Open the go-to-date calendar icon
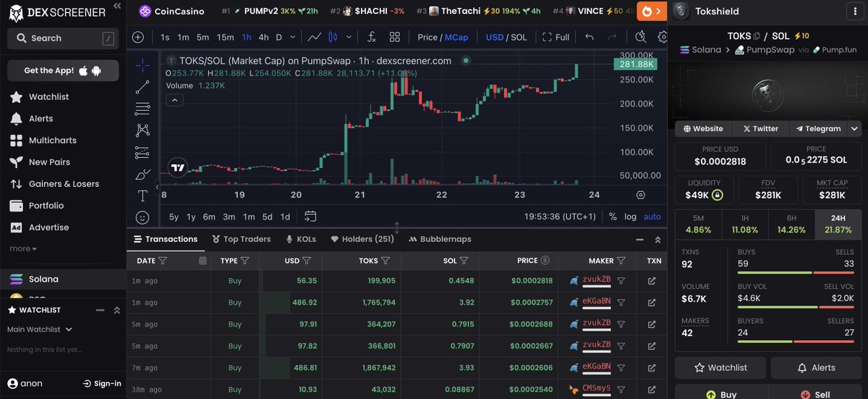The image size is (868, 399). pyautogui.click(x=310, y=216)
